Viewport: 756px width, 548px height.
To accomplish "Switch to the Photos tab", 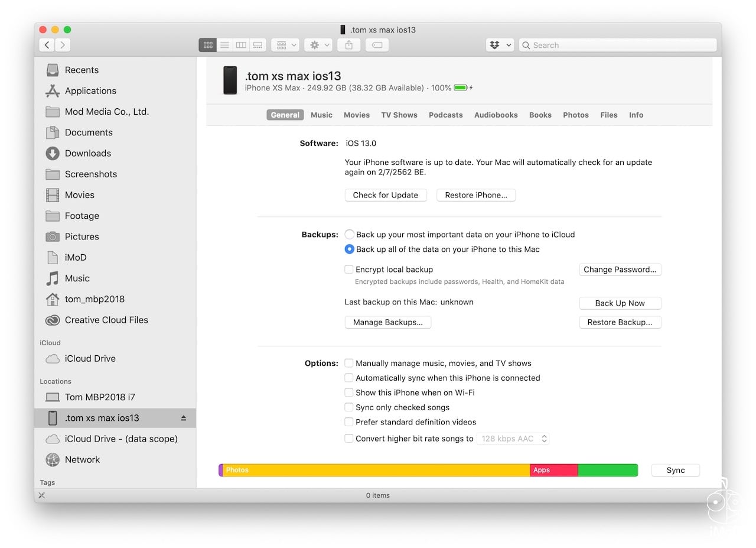I will tap(575, 115).
